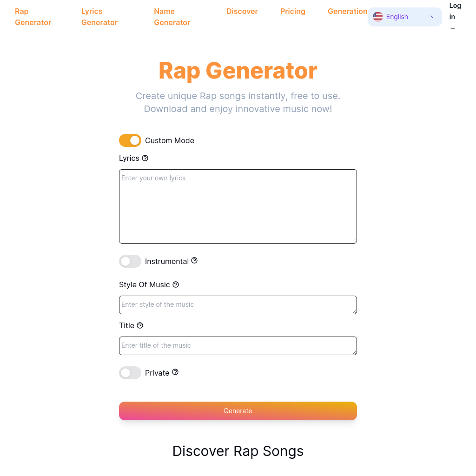Click the Generate button
Viewport: 476px width, 476px height.
(x=238, y=411)
